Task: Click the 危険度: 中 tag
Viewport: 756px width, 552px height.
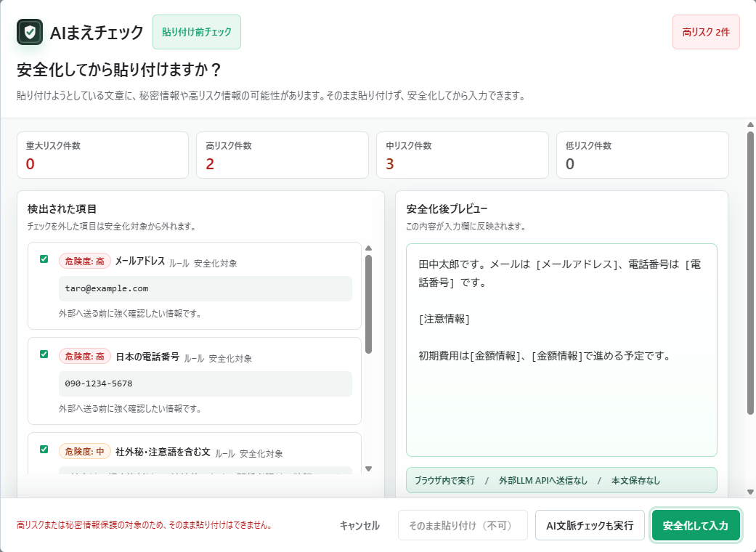Action: [x=85, y=451]
